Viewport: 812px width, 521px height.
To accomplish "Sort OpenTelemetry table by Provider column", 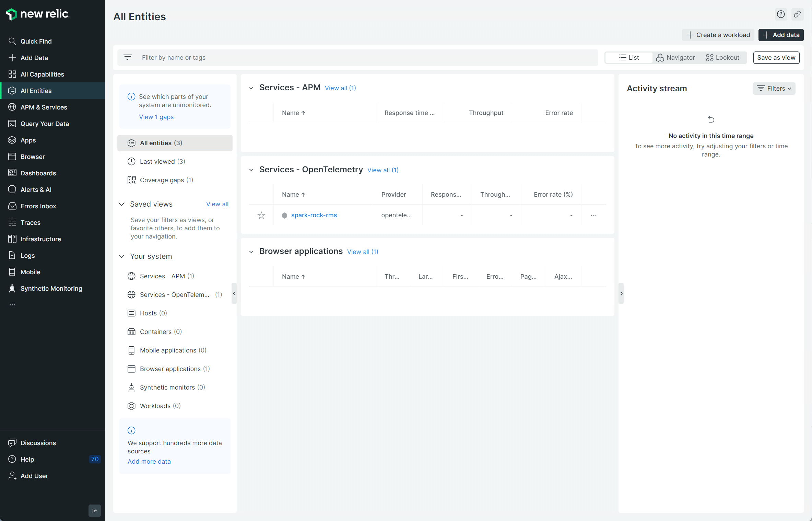I will (x=393, y=195).
